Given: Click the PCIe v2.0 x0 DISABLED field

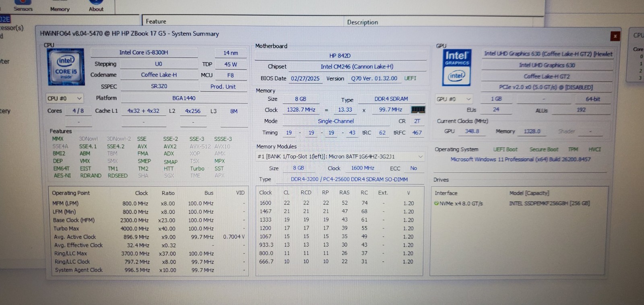Looking at the screenshot, I should (546, 87).
